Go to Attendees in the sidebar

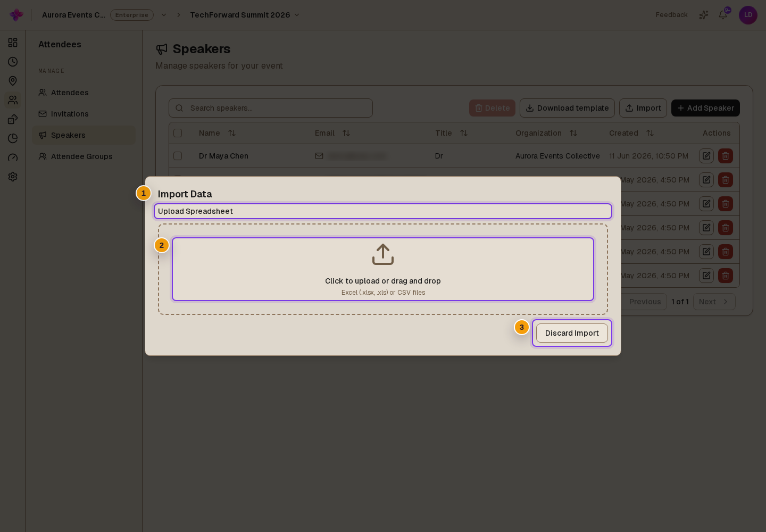84,93
